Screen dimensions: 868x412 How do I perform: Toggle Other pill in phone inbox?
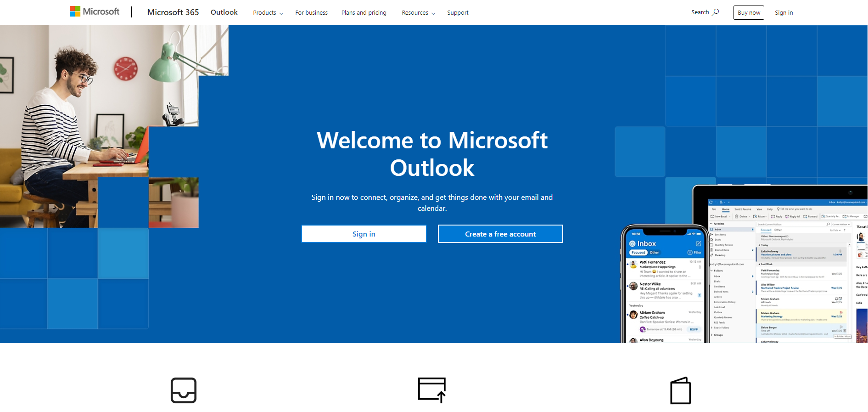(654, 252)
